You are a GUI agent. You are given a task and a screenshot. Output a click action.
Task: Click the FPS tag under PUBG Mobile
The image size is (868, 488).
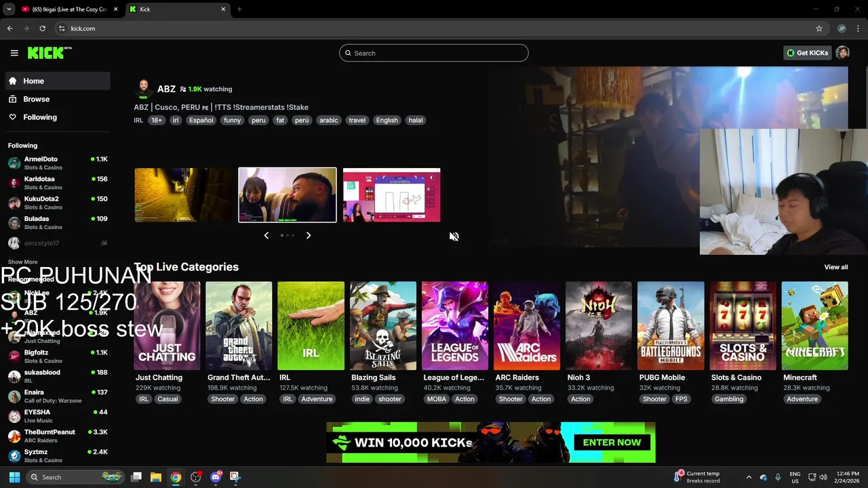click(682, 399)
